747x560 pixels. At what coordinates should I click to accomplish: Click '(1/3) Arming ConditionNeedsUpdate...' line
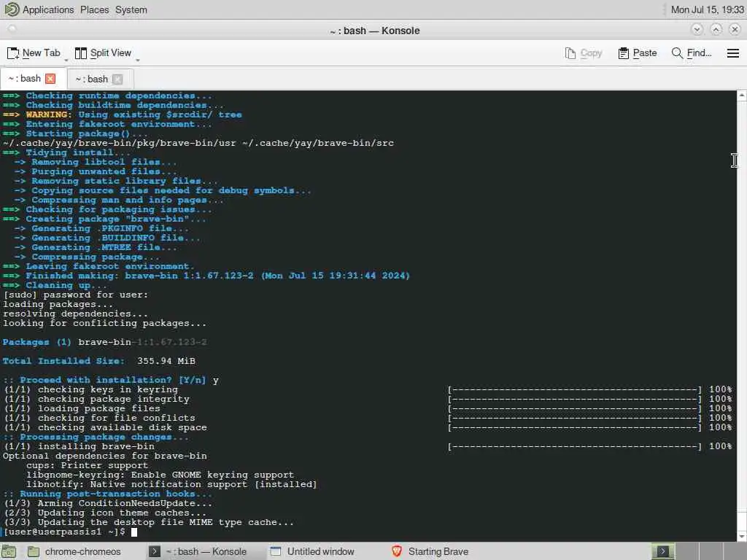(x=108, y=503)
